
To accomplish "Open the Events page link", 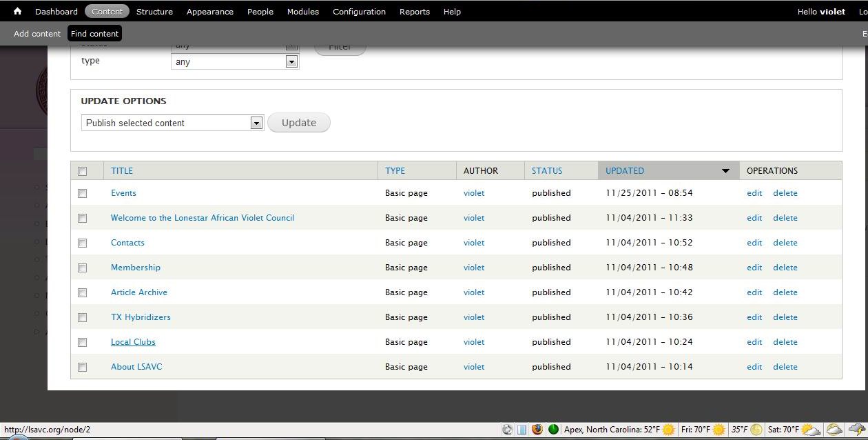I will pyautogui.click(x=124, y=193).
